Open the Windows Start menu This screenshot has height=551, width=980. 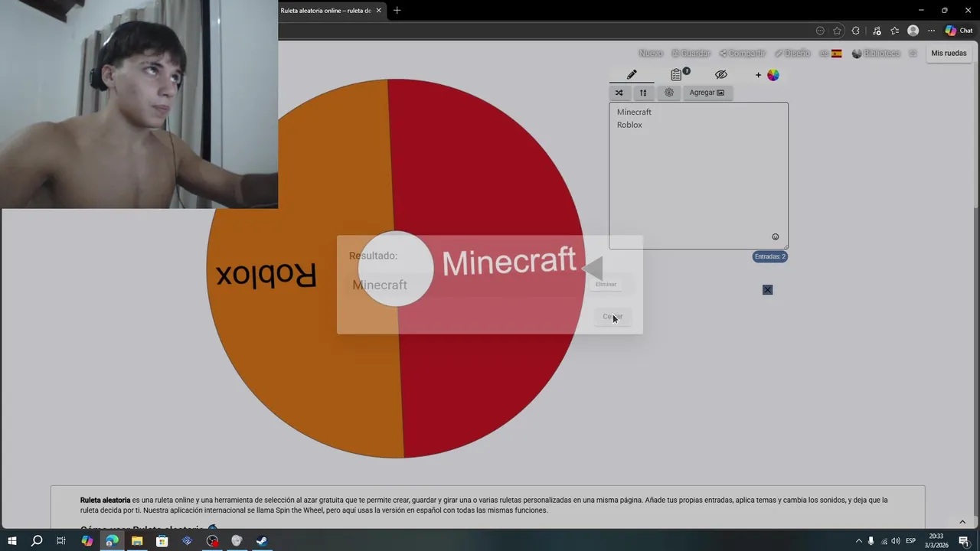12,541
